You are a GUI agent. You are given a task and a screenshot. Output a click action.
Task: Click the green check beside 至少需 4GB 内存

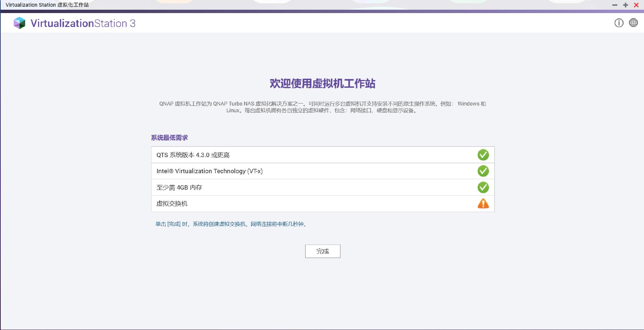(x=483, y=187)
